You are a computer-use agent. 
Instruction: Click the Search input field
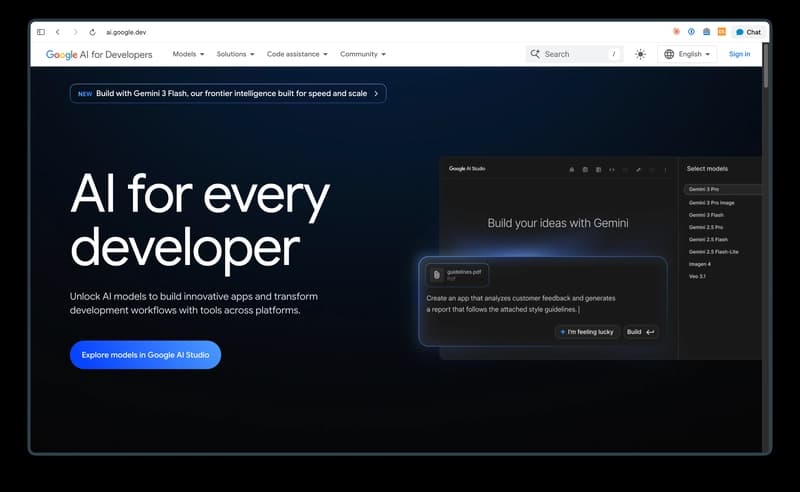click(574, 54)
